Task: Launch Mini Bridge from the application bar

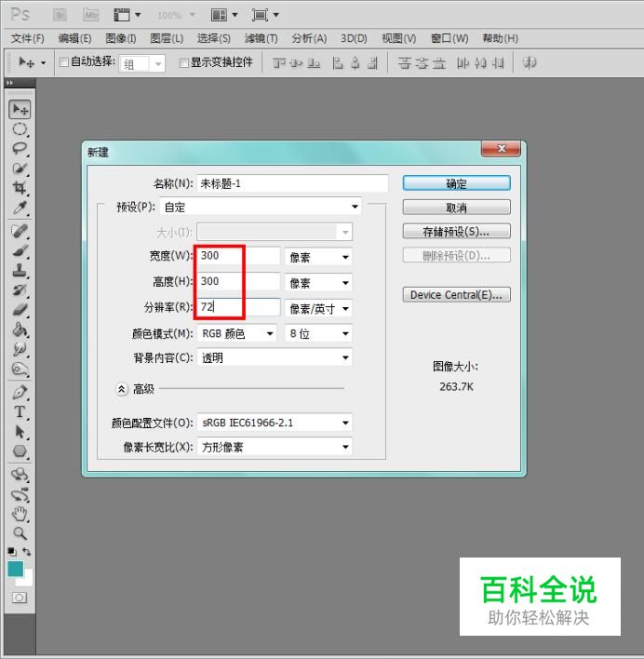Action: point(91,16)
